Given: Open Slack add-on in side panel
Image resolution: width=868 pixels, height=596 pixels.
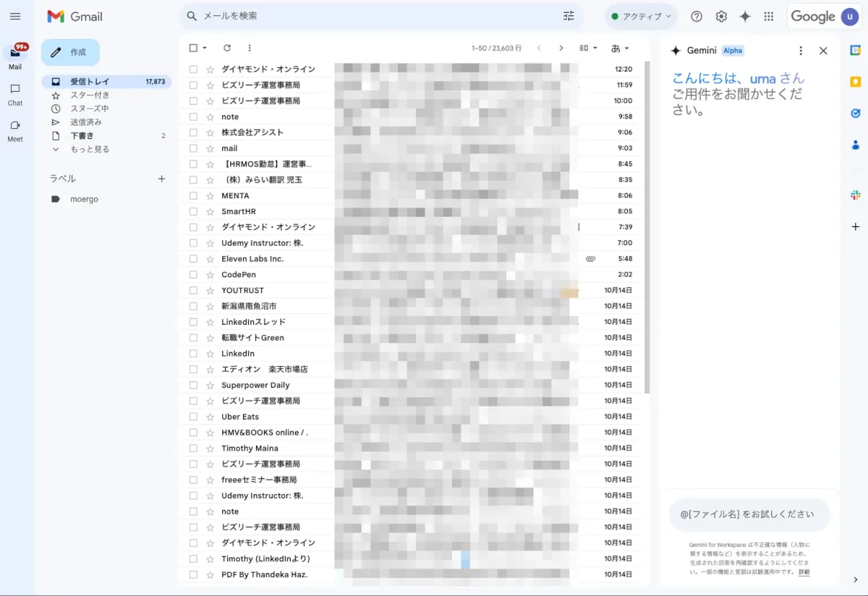Looking at the screenshot, I should click(855, 195).
